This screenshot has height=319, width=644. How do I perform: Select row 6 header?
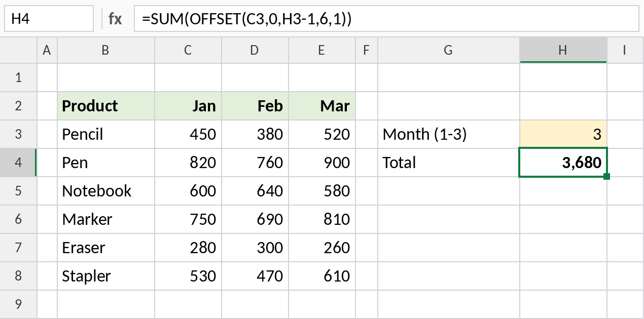coord(19,219)
